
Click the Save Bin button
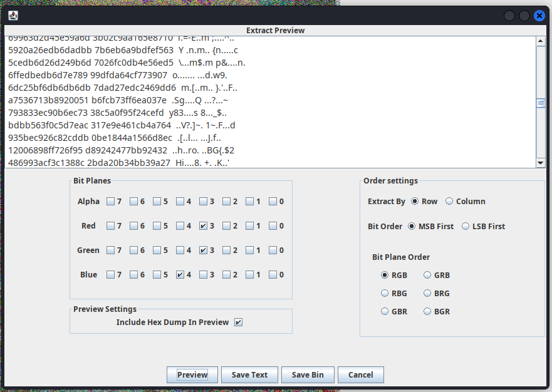pos(308,375)
